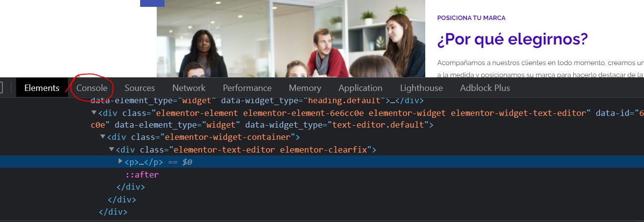Switch to the Console tab
This screenshot has width=644, height=222.
(x=92, y=88)
